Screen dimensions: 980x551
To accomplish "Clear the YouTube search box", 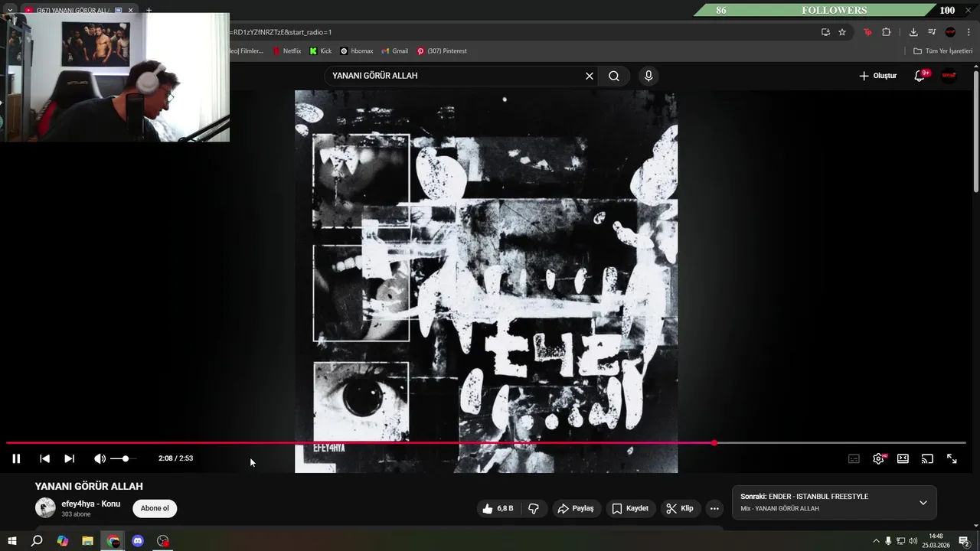I will click(590, 76).
